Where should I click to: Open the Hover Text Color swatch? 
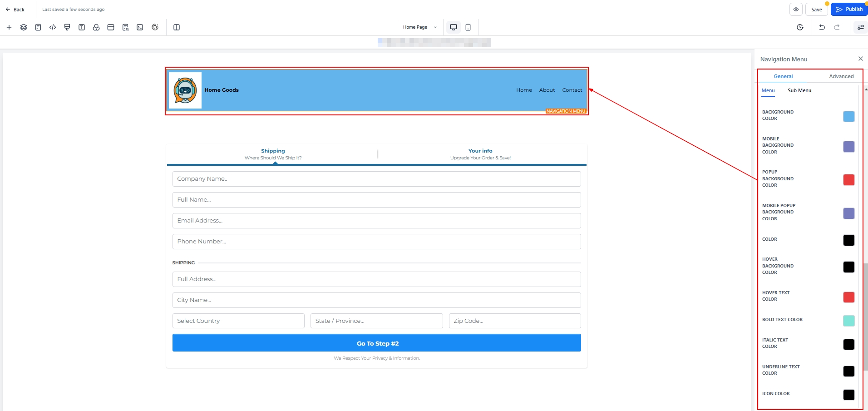(x=848, y=297)
